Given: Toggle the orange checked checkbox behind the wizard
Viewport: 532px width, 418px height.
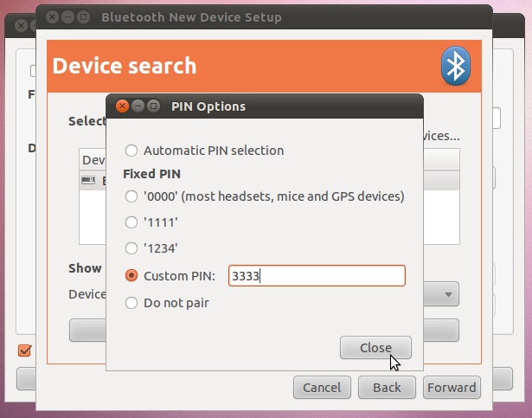Looking at the screenshot, I should coord(24,350).
